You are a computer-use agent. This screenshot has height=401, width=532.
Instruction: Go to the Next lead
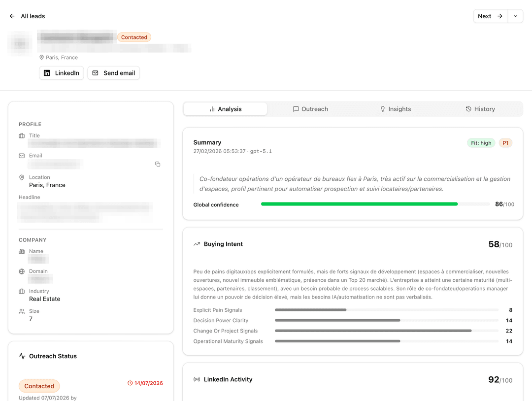[x=490, y=16]
